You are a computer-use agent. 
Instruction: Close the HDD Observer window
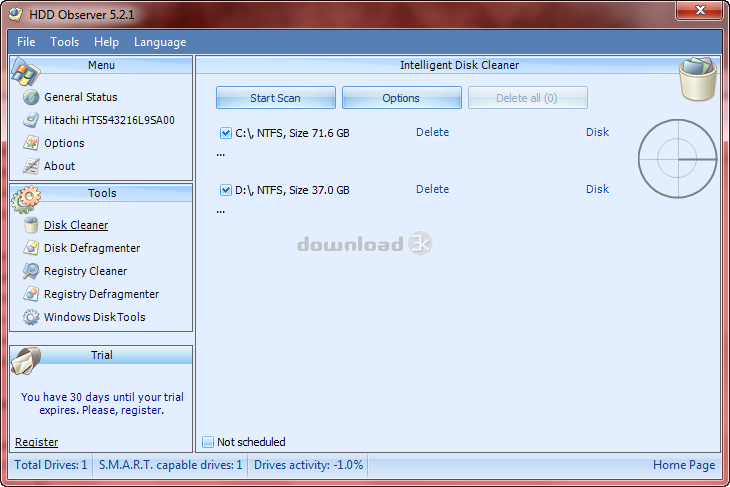pos(700,10)
